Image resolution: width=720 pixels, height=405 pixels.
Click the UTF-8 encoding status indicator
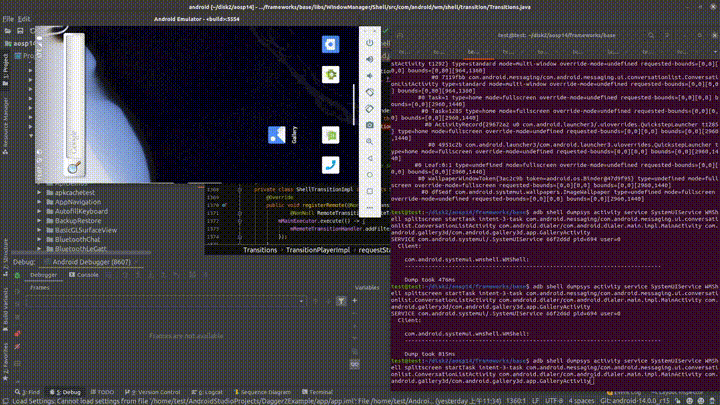[x=553, y=401]
